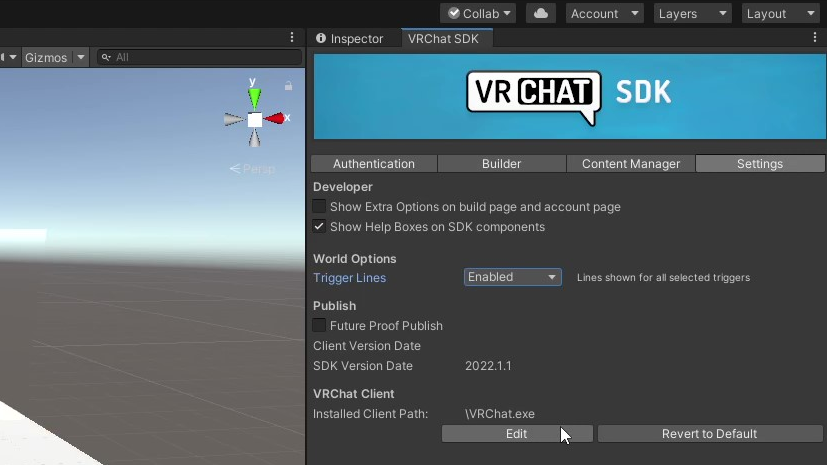827x465 pixels.
Task: Open the Layout dropdown
Action: coord(781,13)
